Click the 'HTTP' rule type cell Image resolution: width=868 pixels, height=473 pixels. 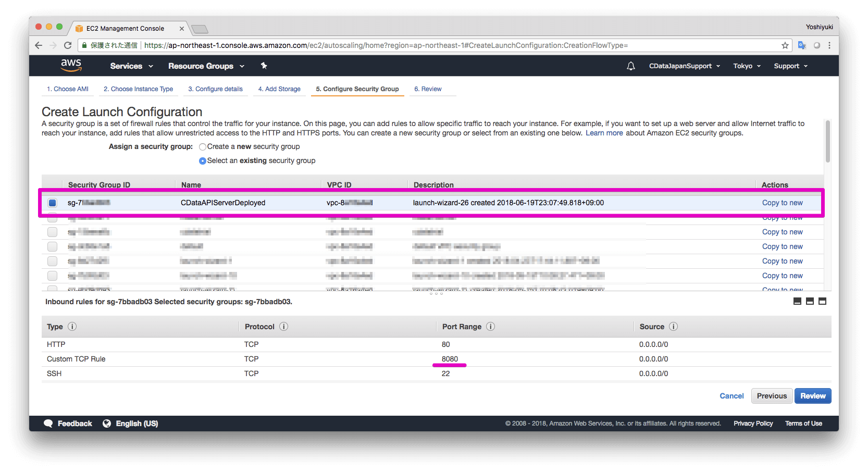(56, 344)
